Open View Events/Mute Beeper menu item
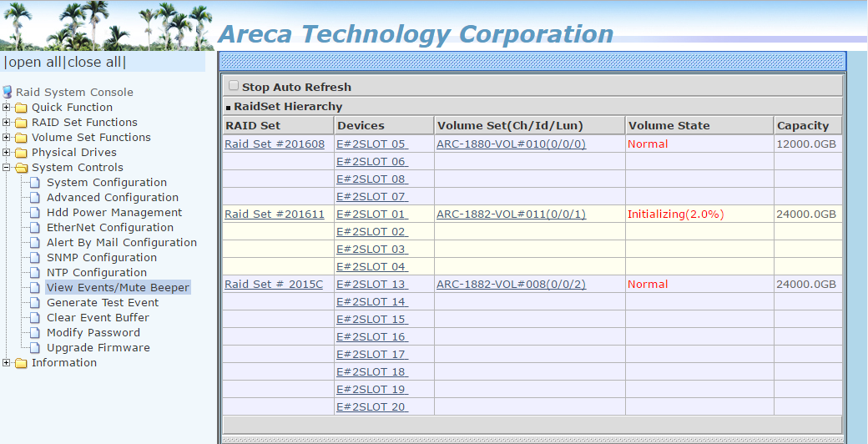The width and height of the screenshot is (868, 444). [118, 288]
